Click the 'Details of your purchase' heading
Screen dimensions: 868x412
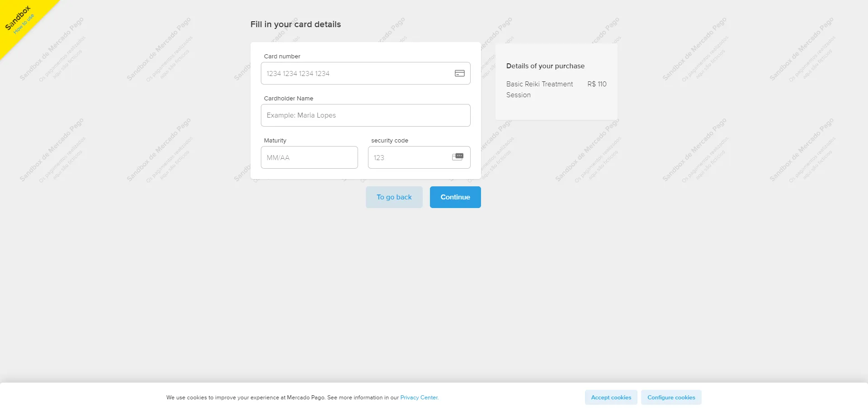(x=545, y=66)
